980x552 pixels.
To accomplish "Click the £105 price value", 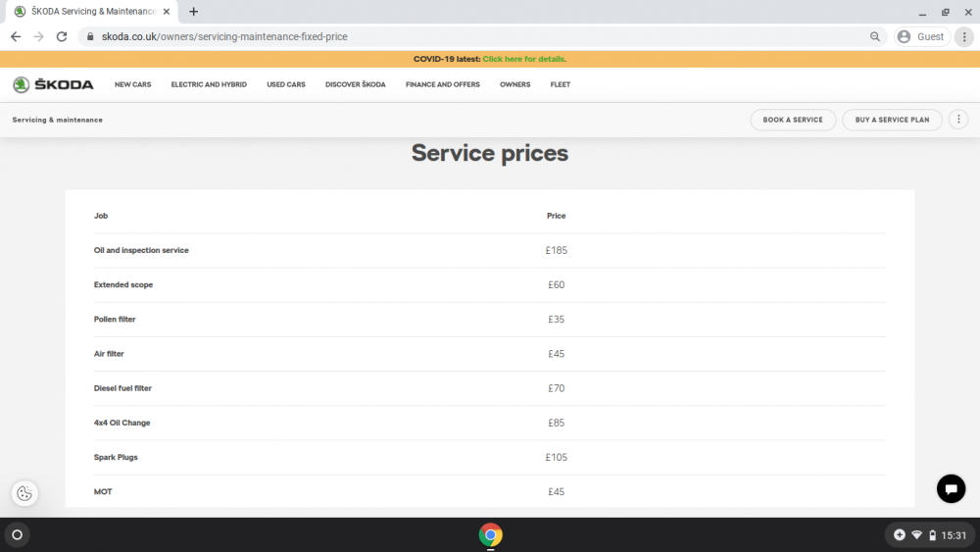I will point(557,457).
